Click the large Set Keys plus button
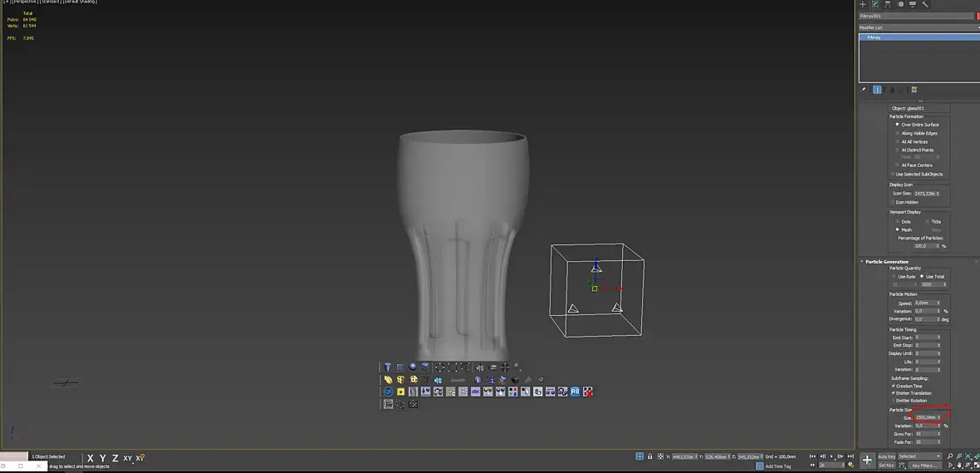The image size is (980, 473). [867, 461]
